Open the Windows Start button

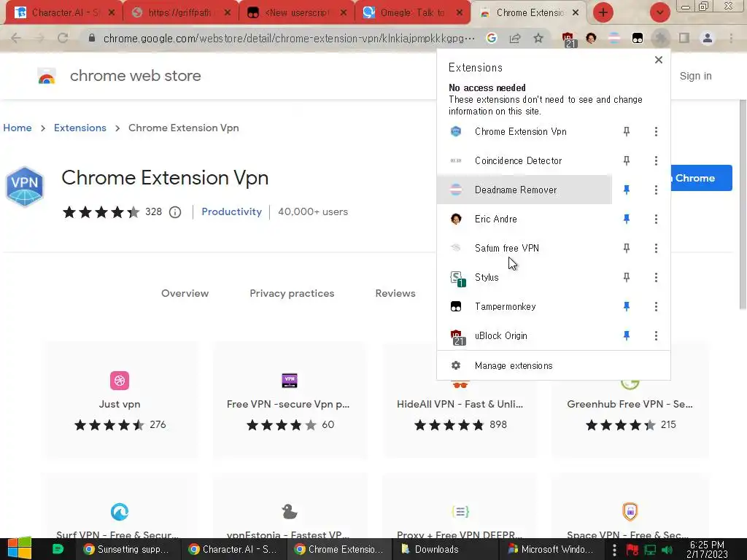coord(19,548)
